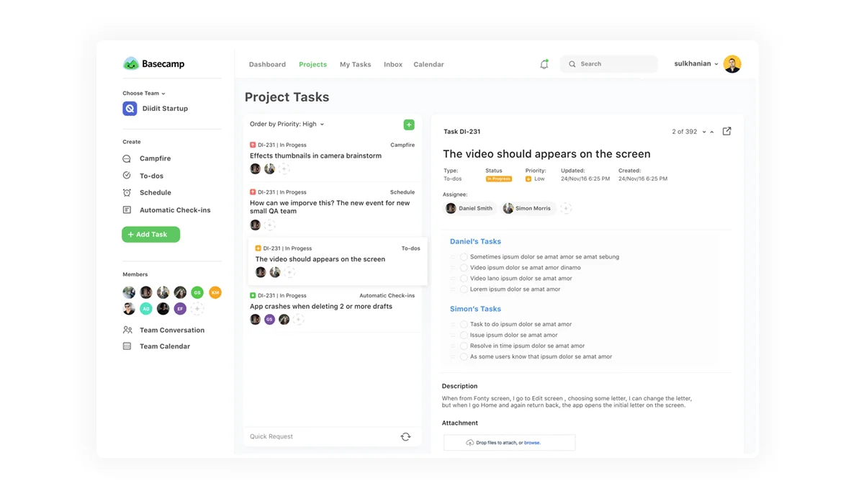Click the In Progress status badge
Screen dimensions: 864x504
click(499, 179)
